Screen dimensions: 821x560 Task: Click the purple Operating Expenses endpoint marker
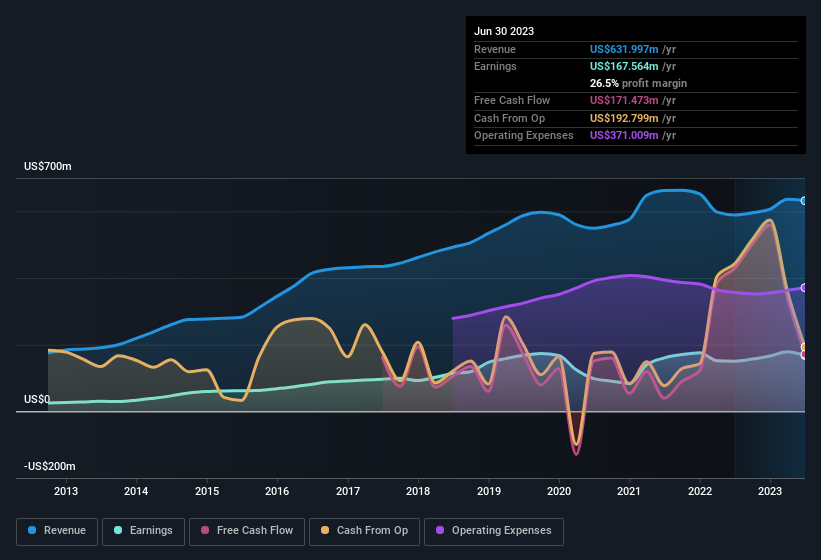click(803, 288)
